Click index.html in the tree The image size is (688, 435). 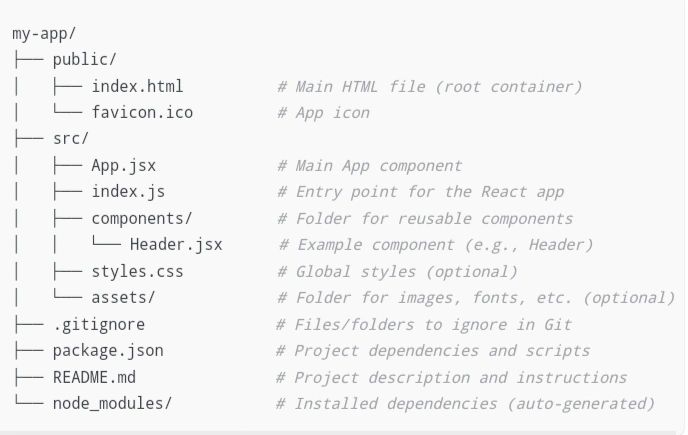coord(137,86)
